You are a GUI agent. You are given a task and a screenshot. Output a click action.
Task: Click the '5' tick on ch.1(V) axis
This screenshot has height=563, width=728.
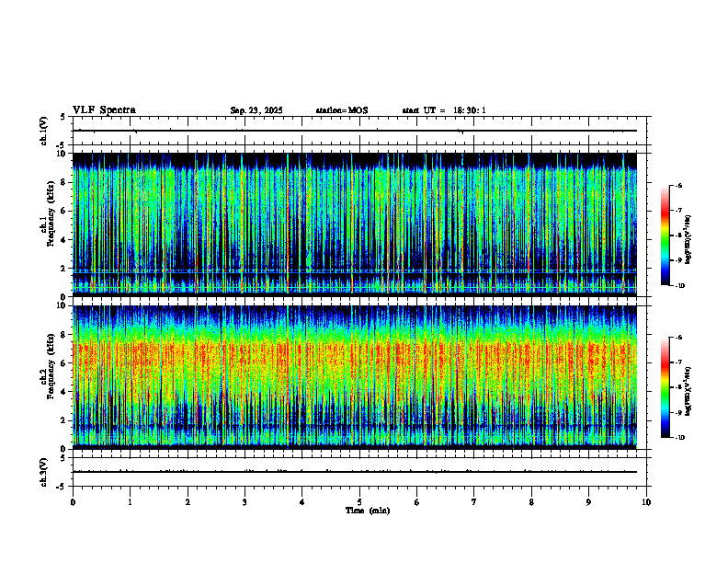click(63, 117)
